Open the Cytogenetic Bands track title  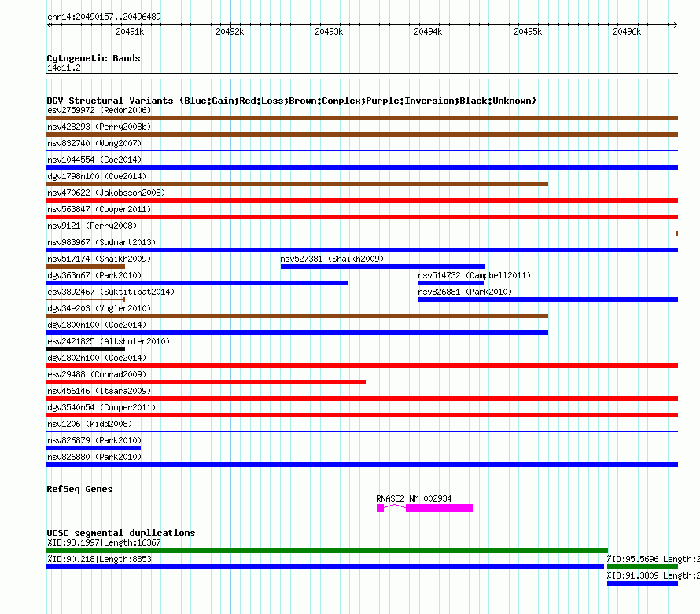click(94, 58)
